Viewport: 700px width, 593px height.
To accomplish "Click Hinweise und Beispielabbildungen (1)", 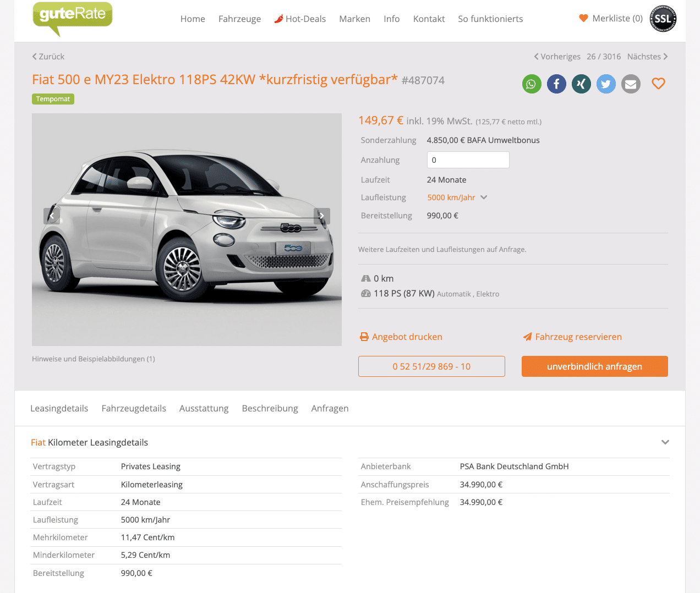I will pyautogui.click(x=94, y=359).
